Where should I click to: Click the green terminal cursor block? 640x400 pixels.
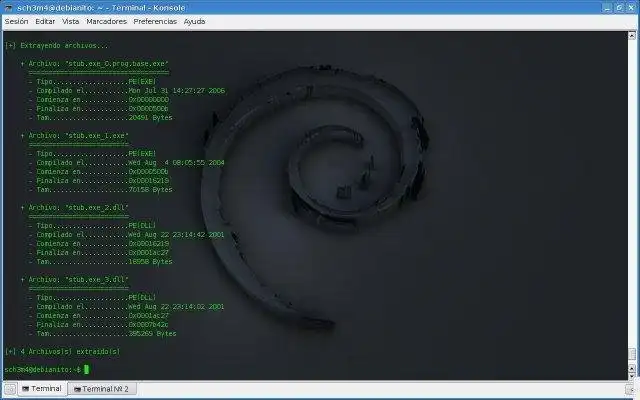[87, 369]
